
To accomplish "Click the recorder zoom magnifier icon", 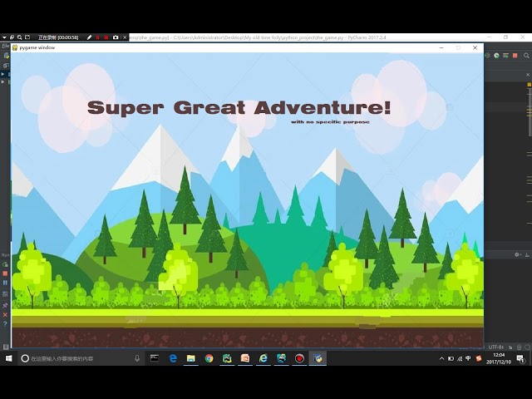I will click(20, 37).
